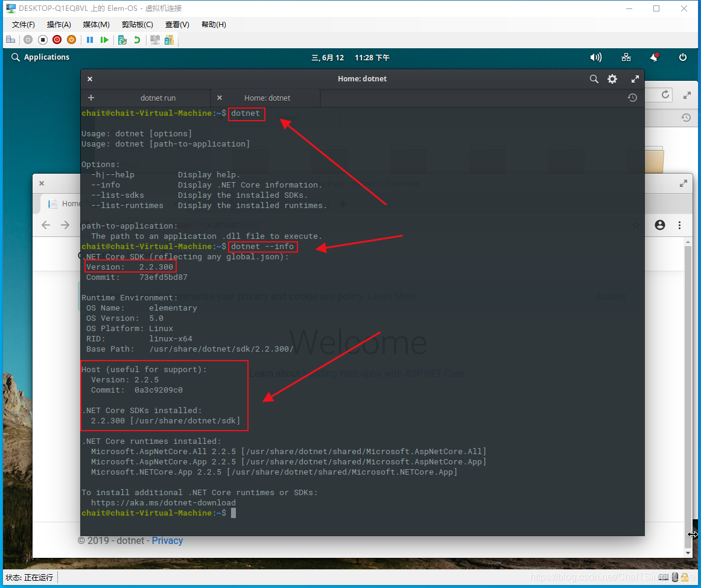Close the Chromium browser window
The image size is (701, 588).
coord(42,183)
